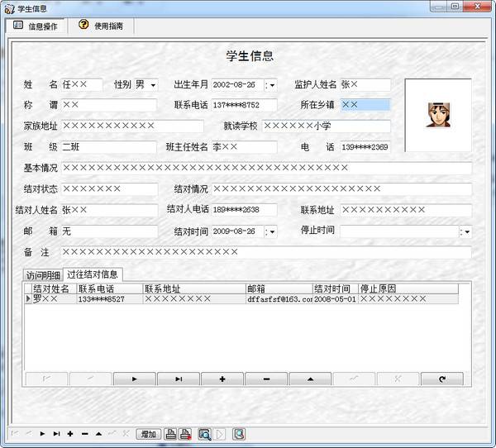Click the plus icon in the bottom toolbar
Image resolution: width=496 pixels, height=448 pixels.
tap(70, 433)
